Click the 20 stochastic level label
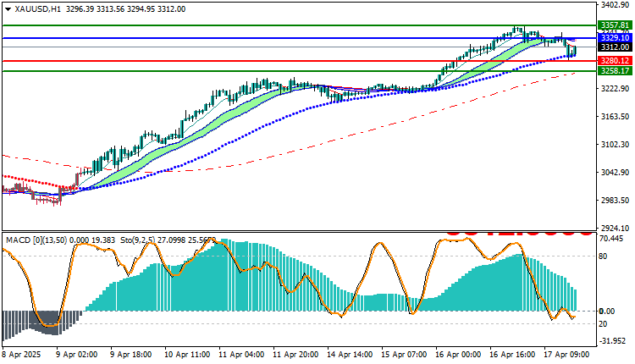This screenshot has width=635, height=364. 603,324
